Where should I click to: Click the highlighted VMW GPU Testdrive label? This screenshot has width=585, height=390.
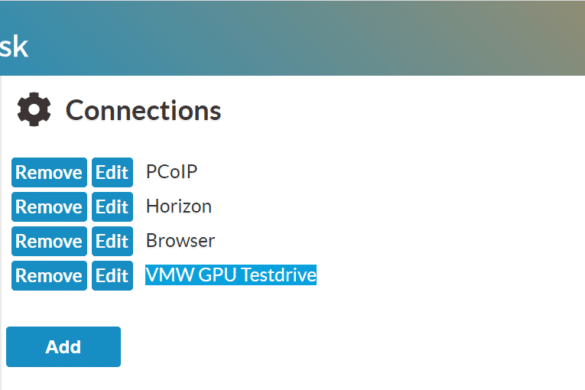click(x=231, y=275)
